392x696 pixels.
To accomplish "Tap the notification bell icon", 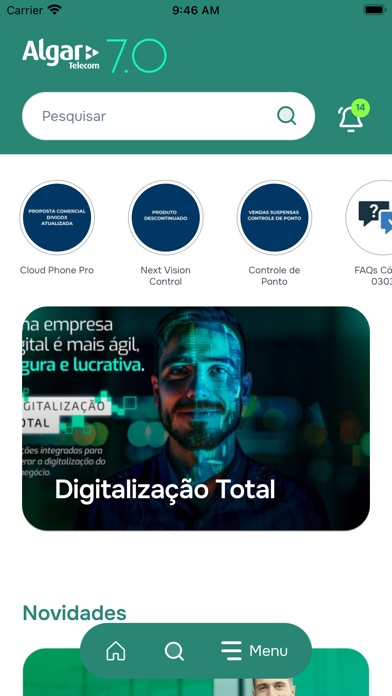I will 351,118.
